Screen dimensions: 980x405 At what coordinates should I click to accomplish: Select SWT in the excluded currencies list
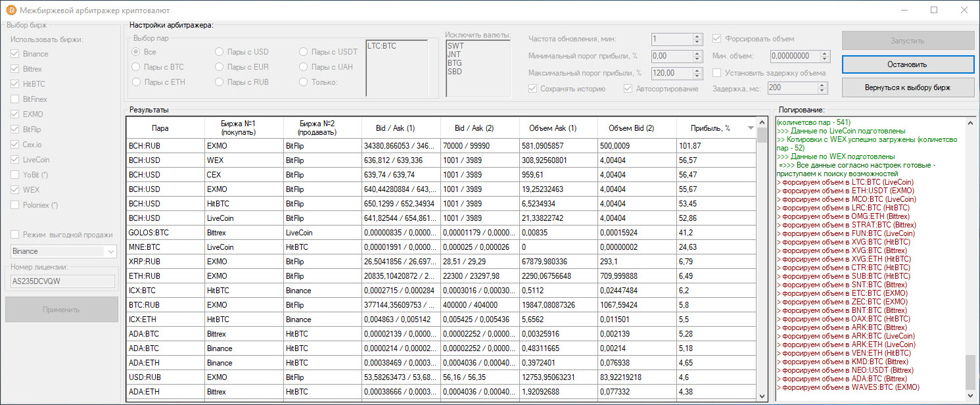pos(455,46)
